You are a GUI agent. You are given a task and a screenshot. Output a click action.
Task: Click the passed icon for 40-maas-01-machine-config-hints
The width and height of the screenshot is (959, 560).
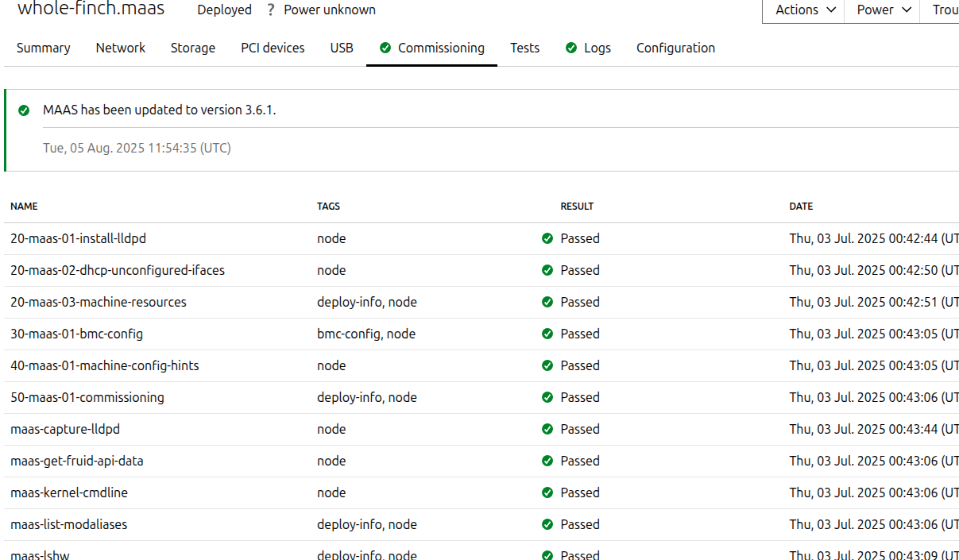tap(547, 365)
